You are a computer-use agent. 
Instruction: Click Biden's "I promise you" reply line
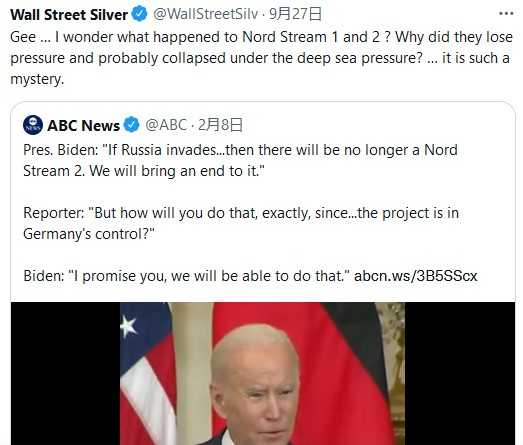pyautogui.click(x=188, y=276)
